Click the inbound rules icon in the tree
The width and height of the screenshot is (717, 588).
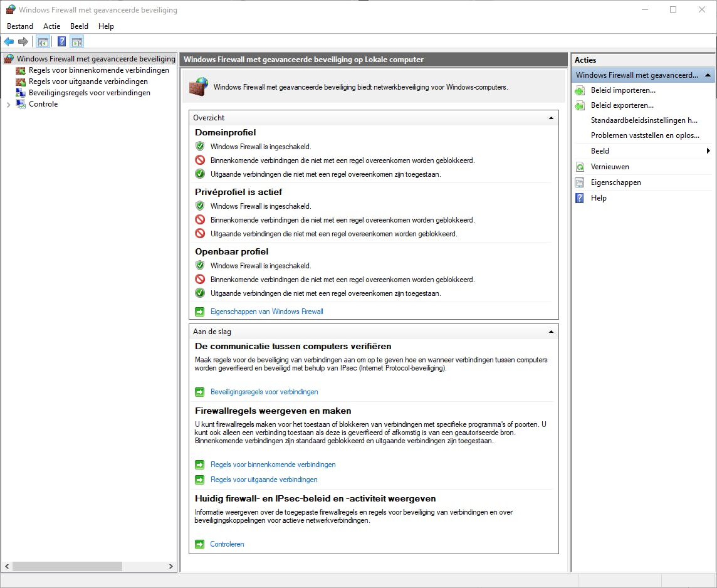click(21, 70)
